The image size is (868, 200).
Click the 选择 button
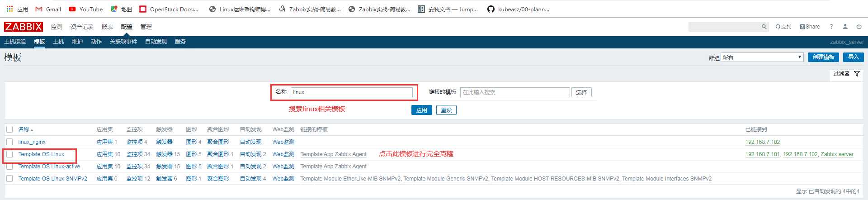click(x=581, y=92)
